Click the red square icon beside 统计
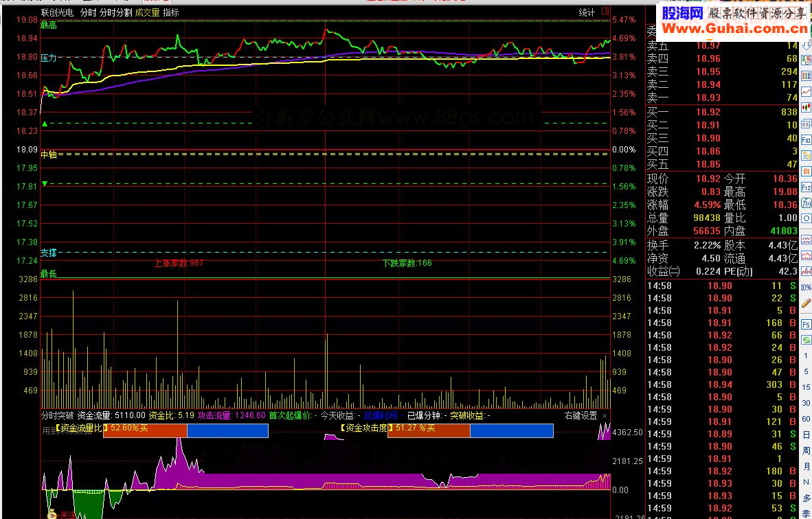This screenshot has height=519, width=812. (x=605, y=12)
